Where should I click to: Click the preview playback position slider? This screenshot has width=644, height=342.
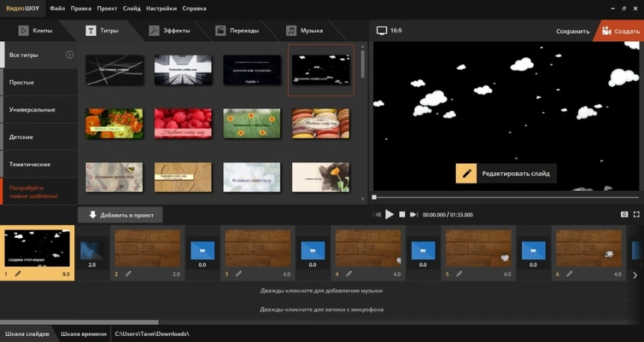[506, 198]
